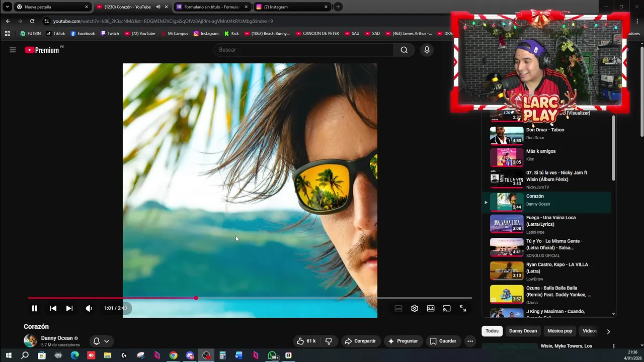Mute the player volume

coord(89,308)
